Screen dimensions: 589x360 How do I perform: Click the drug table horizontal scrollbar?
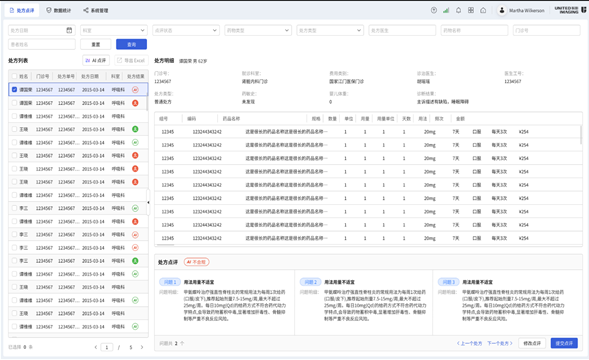[x=165, y=245]
